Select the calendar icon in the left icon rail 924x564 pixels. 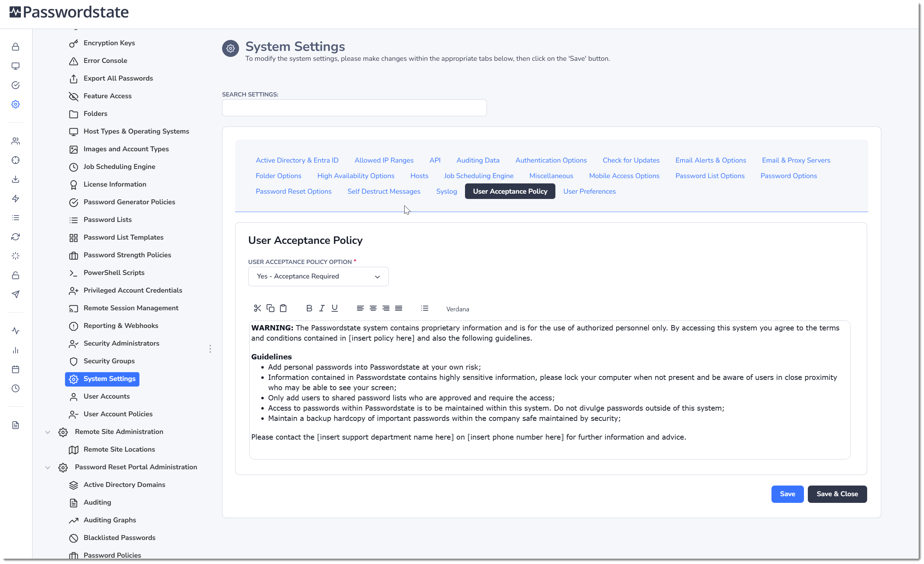pos(16,369)
